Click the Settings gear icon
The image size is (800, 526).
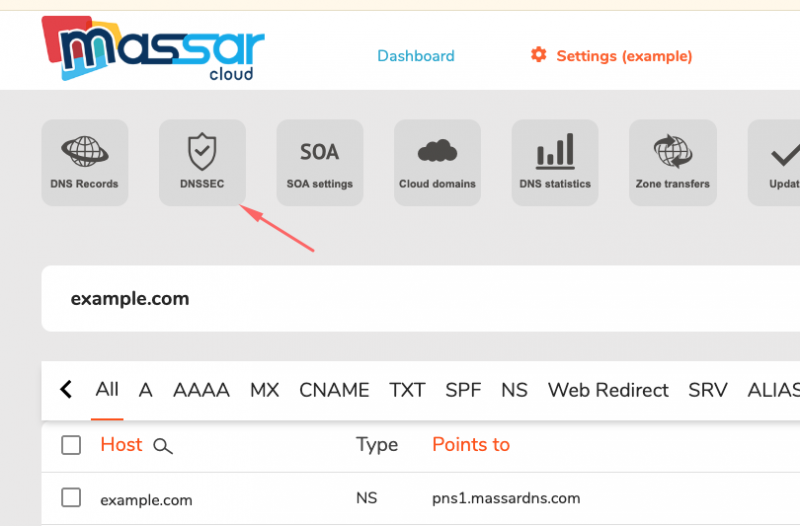point(538,55)
